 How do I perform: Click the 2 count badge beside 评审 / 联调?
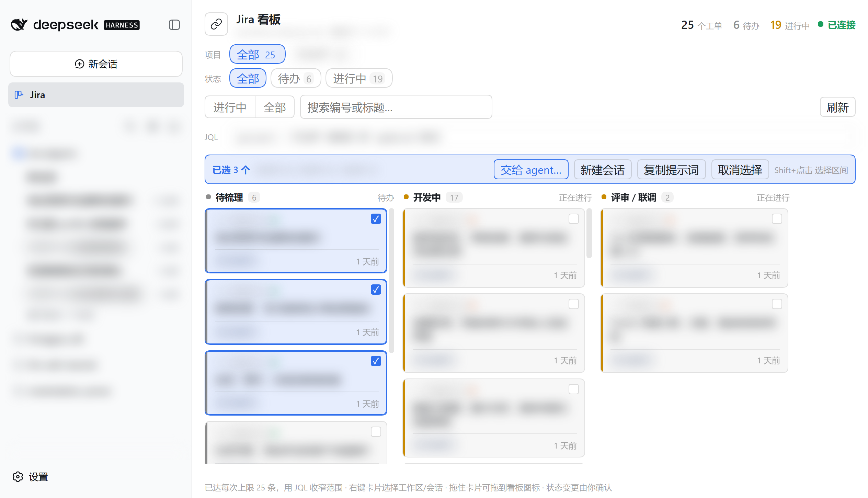click(667, 197)
